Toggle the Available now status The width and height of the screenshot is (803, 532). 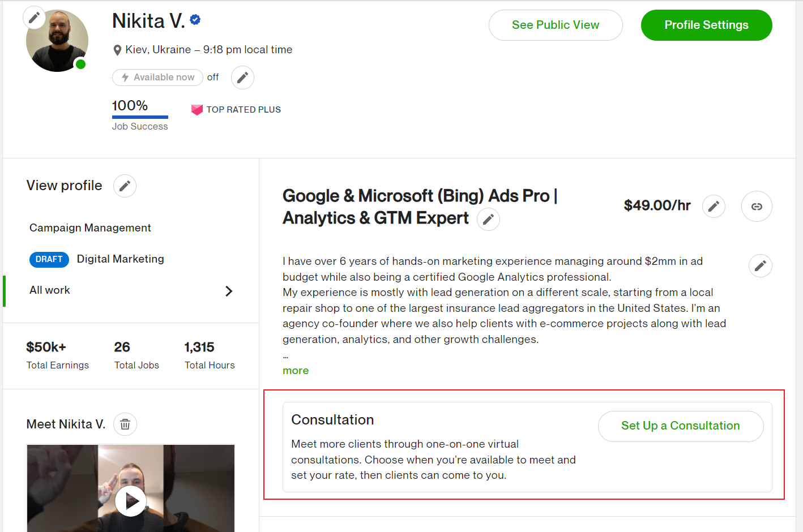[157, 77]
